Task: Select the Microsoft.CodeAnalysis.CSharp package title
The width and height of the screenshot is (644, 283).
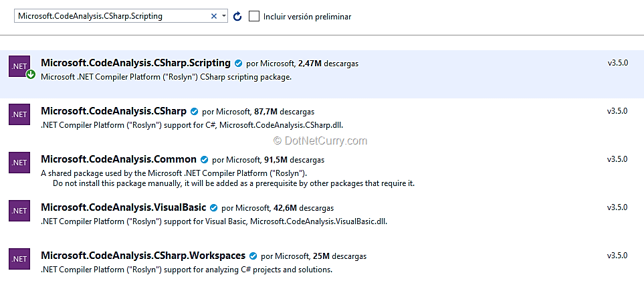Action: [114, 111]
